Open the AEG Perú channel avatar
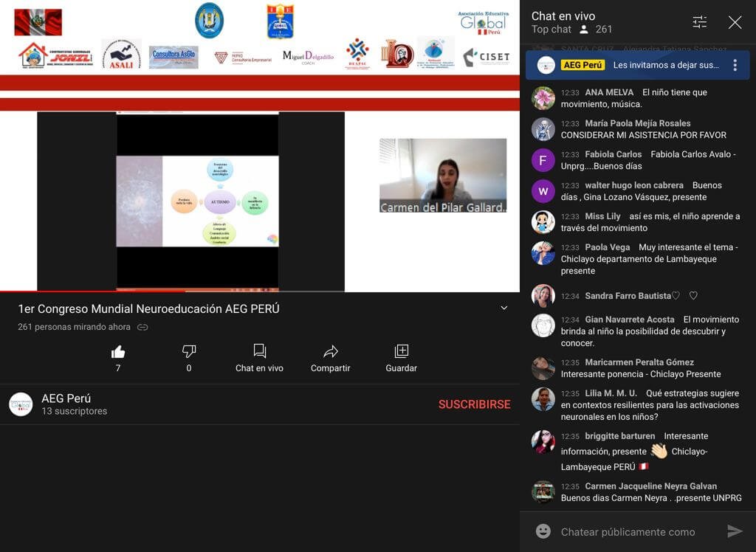Image resolution: width=756 pixels, height=552 pixels. click(21, 404)
